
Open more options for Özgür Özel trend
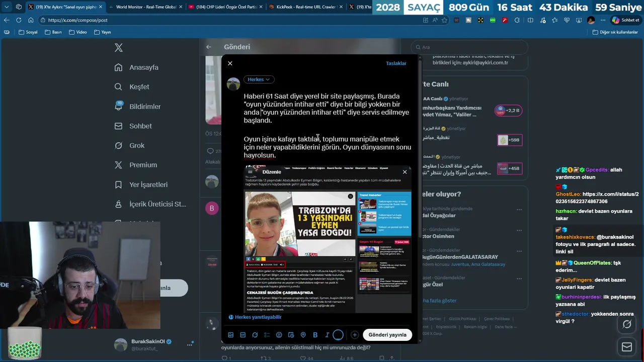519,278
